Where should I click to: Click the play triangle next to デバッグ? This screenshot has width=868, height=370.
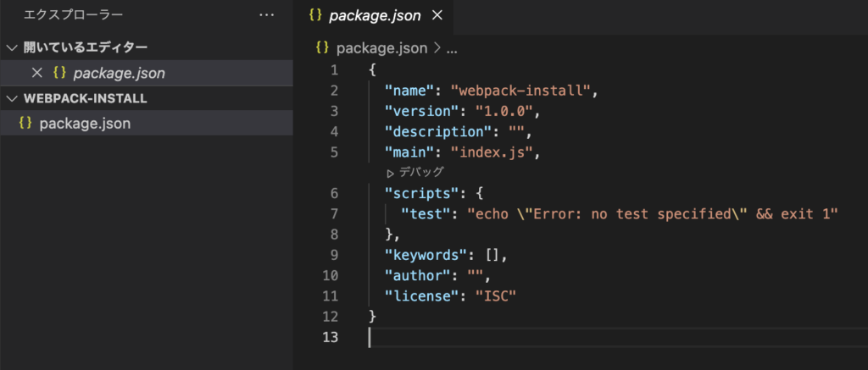coord(390,173)
